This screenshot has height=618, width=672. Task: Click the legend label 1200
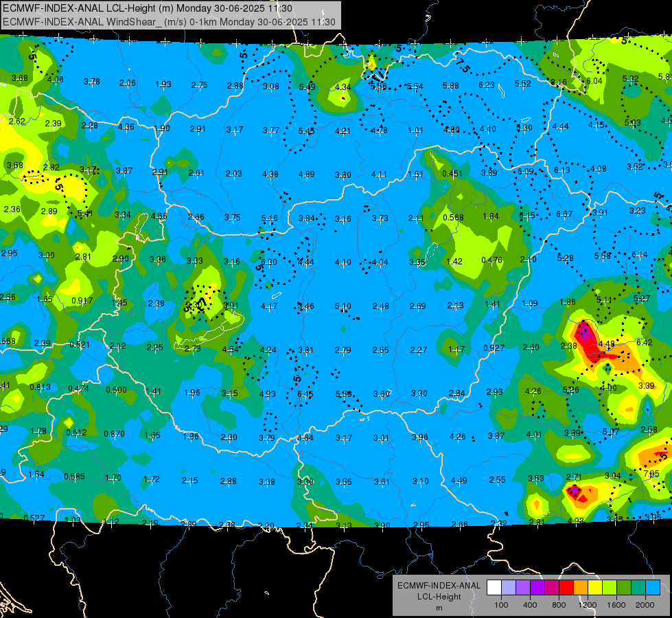coord(588,605)
